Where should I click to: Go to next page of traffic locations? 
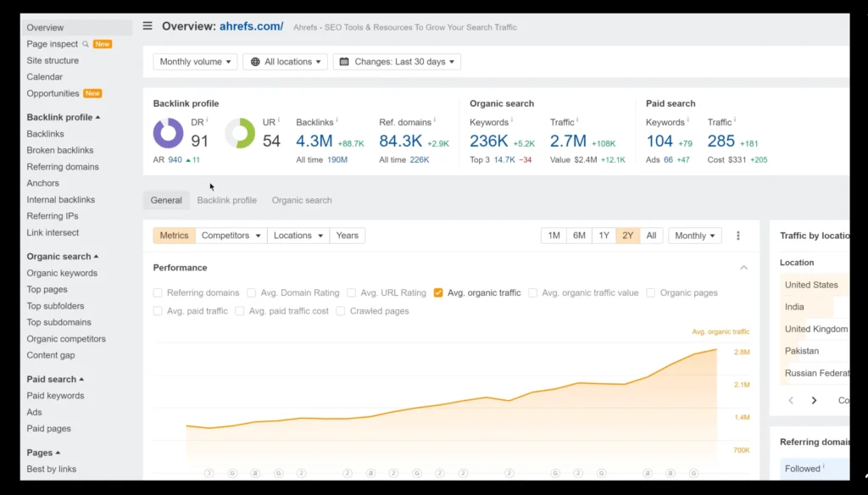[814, 400]
